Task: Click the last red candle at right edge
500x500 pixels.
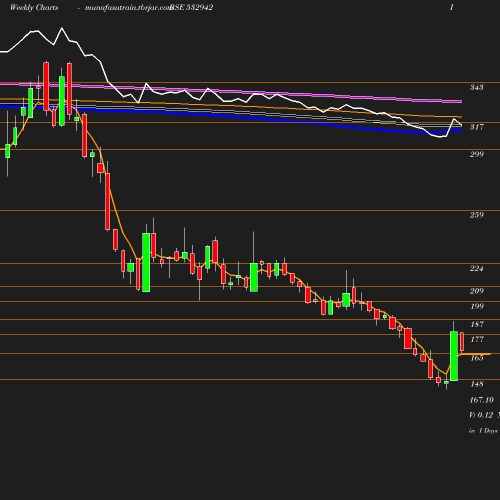Action: pos(462,342)
